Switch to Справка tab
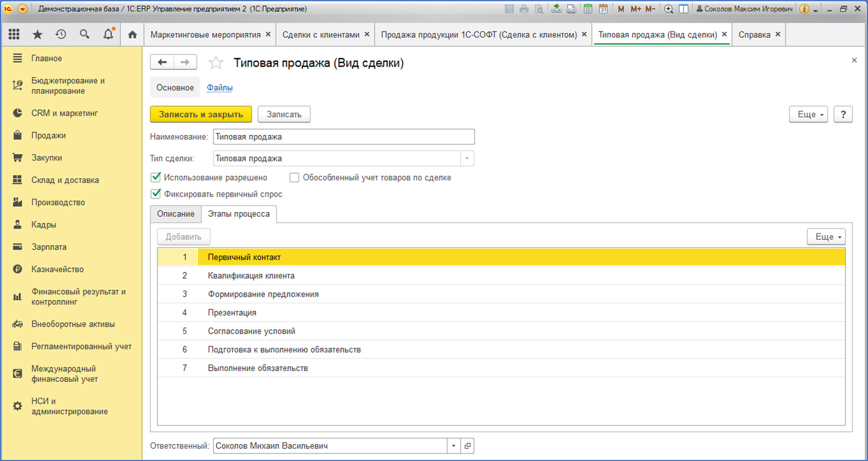Image resolution: width=868 pixels, height=461 pixels. tap(754, 34)
